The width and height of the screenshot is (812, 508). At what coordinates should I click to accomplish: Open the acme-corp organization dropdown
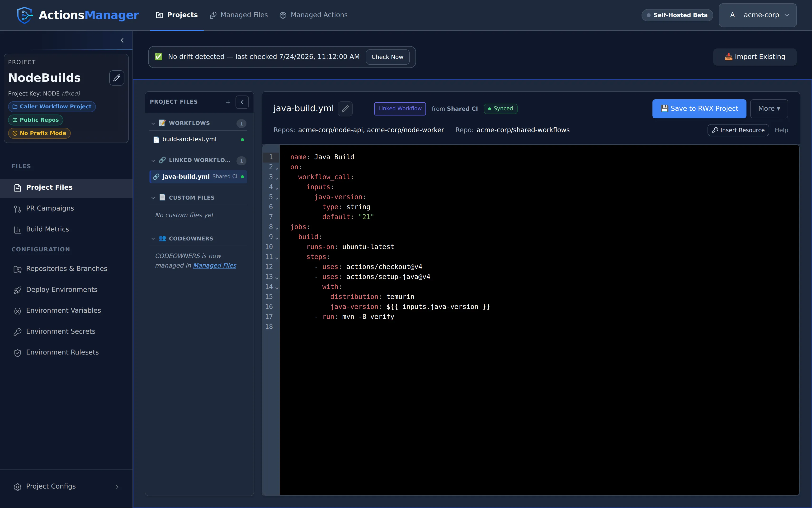(x=758, y=15)
